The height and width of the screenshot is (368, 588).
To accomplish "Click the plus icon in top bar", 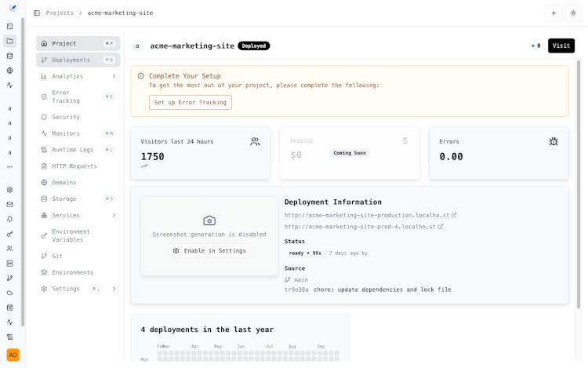I will [554, 13].
